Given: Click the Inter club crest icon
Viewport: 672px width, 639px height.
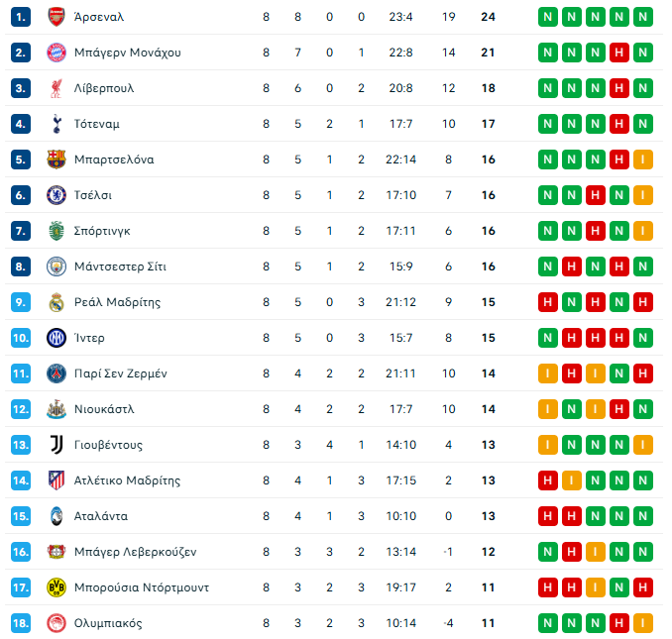Looking at the screenshot, I should [56, 338].
